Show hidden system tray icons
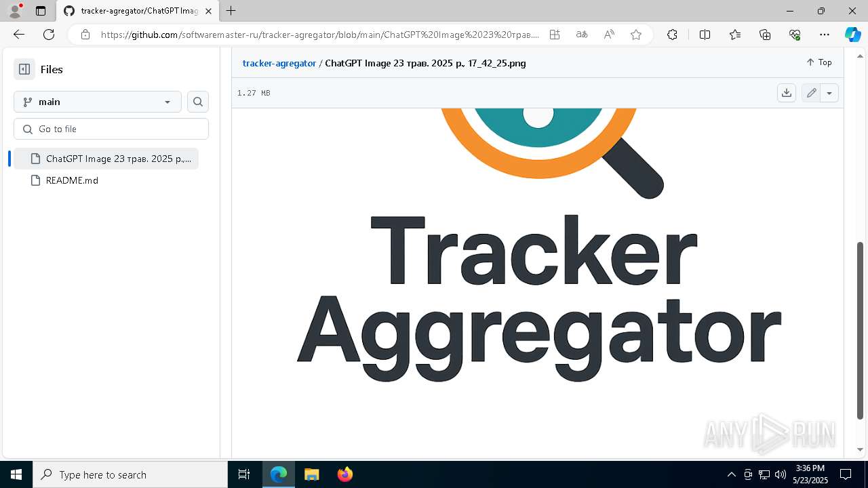Image resolution: width=868 pixels, height=488 pixels. [x=731, y=474]
